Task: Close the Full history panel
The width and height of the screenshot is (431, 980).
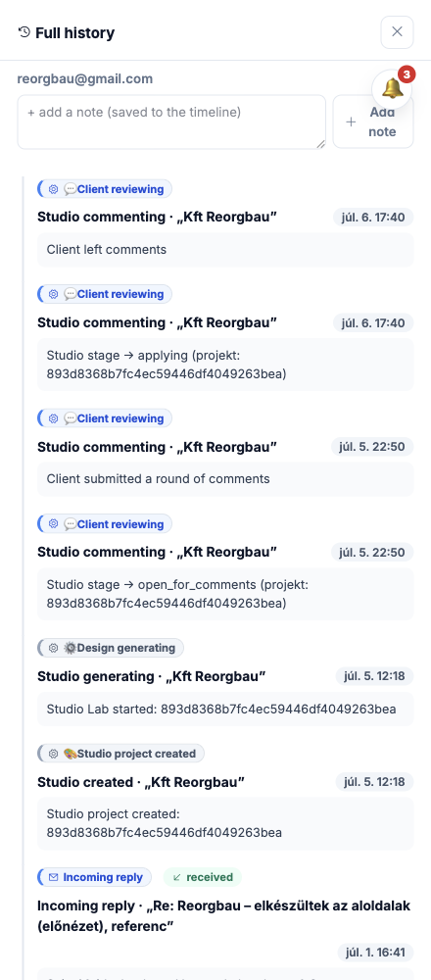Action: coord(398,32)
